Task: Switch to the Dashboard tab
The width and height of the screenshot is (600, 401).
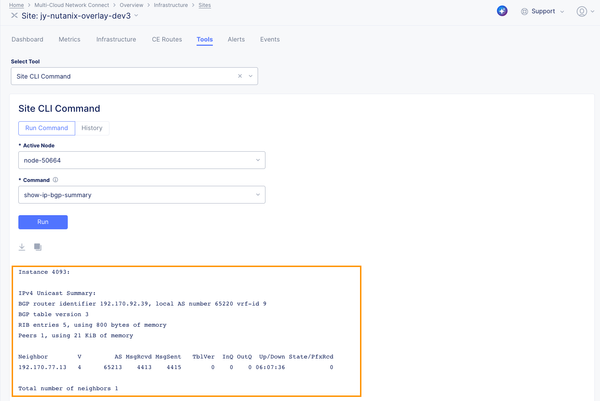Action: (27, 39)
